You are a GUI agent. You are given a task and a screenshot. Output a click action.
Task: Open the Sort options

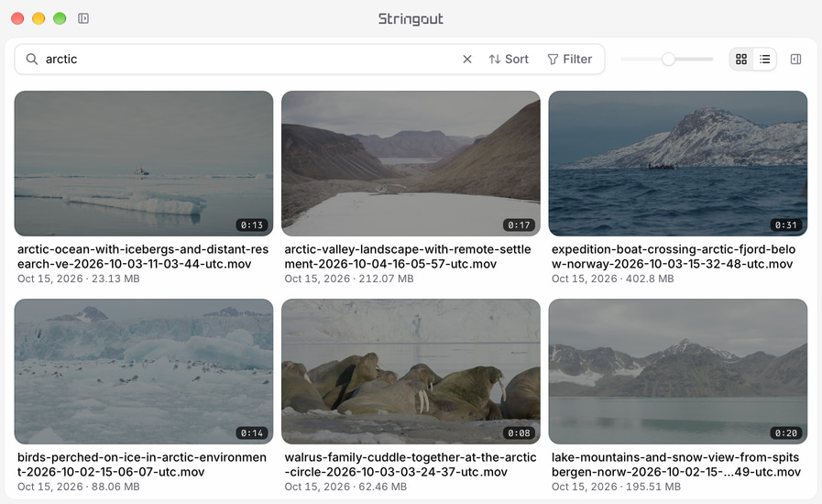509,60
